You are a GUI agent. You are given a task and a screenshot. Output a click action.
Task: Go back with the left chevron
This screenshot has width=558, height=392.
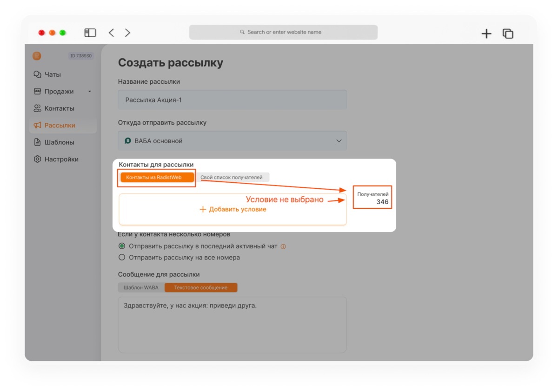(x=111, y=33)
